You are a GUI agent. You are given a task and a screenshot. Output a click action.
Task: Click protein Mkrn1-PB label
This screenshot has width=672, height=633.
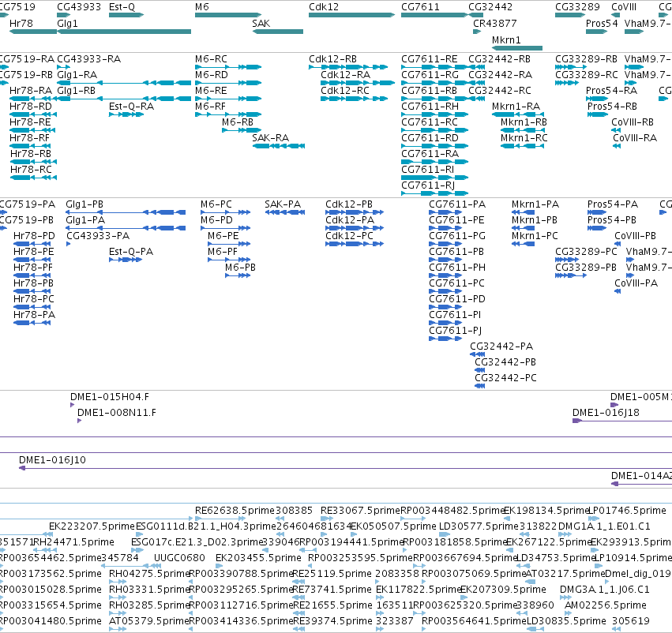(535, 219)
